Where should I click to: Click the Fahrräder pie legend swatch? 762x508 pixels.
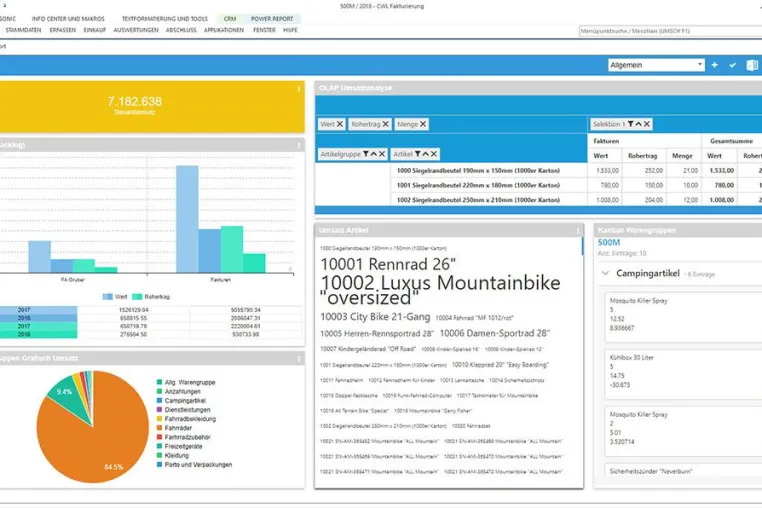pos(159,428)
